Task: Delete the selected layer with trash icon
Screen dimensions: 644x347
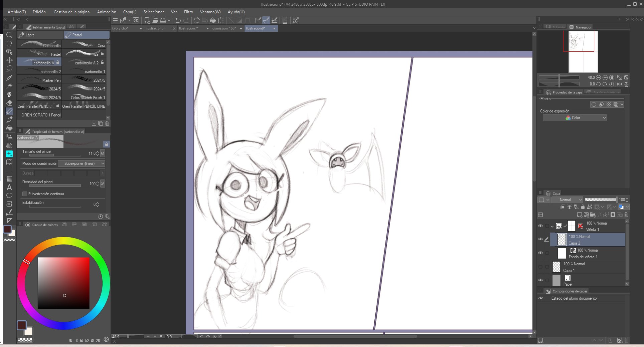Action: point(626,215)
